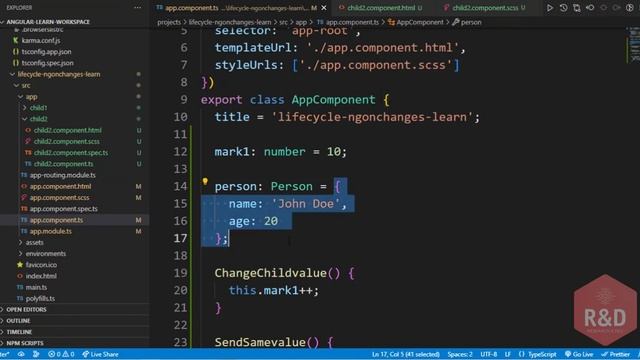Change language mode via TypeScript item
640x360 pixels.
pos(537,354)
